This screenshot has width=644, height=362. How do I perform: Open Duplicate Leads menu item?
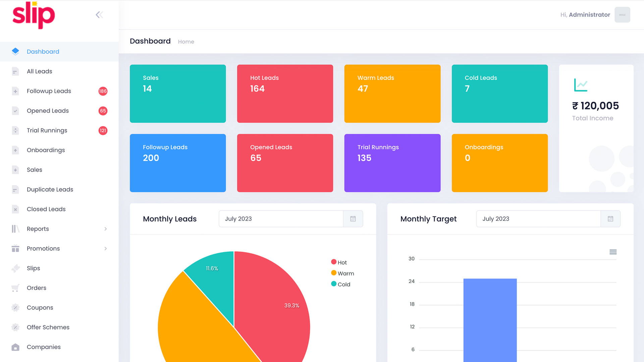coord(59,189)
